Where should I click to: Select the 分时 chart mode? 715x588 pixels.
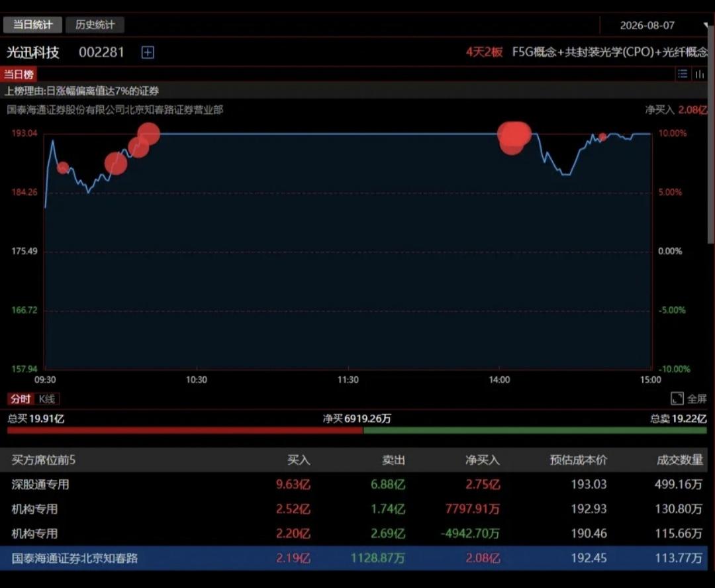click(x=21, y=399)
